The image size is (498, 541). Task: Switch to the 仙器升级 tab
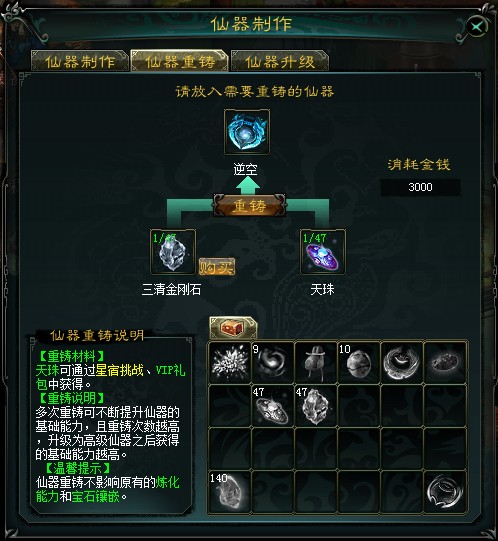click(280, 61)
